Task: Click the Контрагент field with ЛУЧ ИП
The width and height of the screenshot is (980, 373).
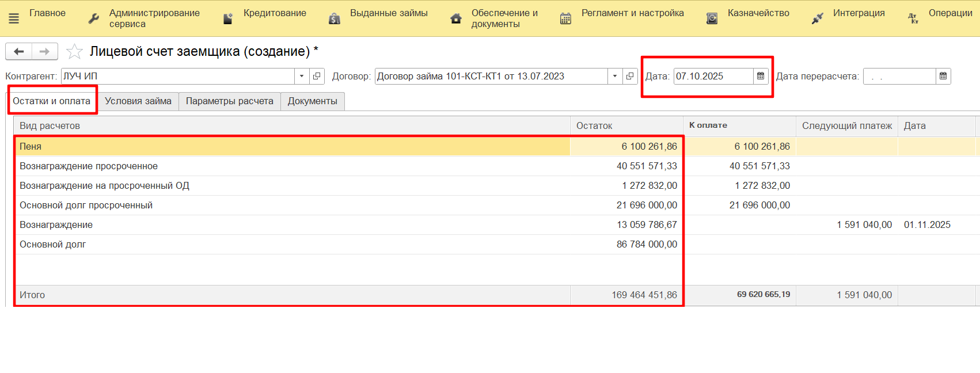Action: (x=178, y=76)
